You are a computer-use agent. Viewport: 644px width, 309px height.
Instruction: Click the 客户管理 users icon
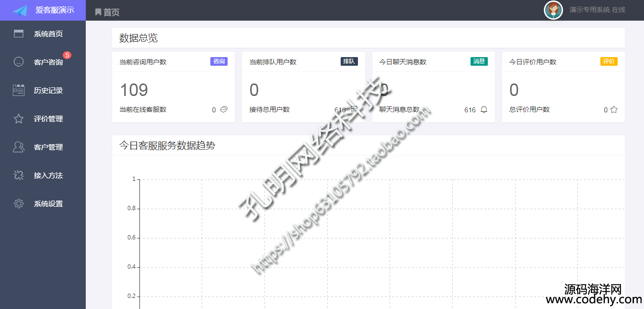19,147
